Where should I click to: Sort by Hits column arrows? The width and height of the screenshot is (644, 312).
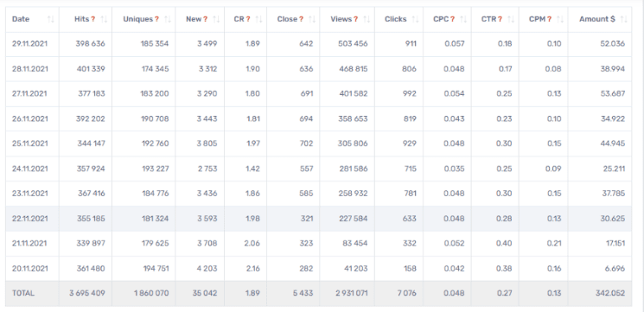pyautogui.click(x=104, y=19)
